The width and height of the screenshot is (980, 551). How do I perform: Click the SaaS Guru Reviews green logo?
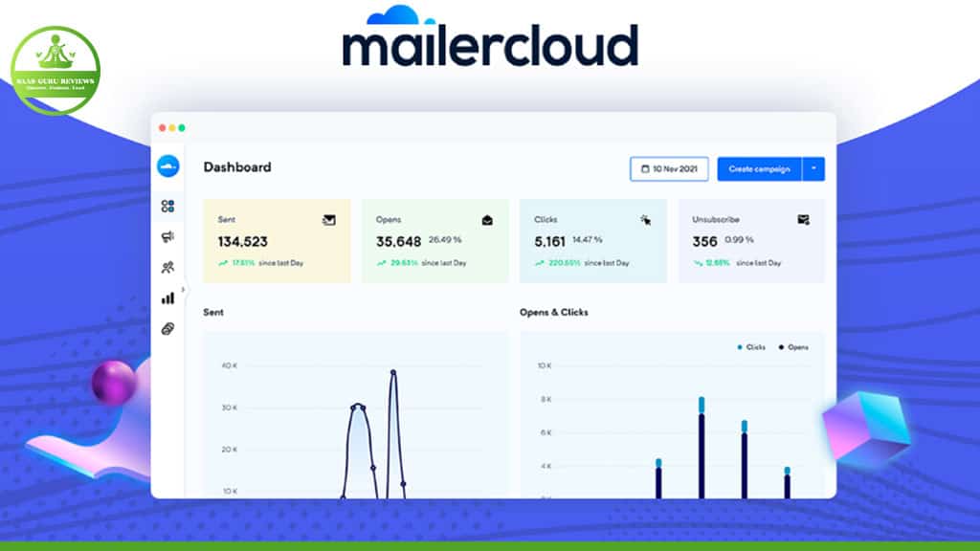56,71
